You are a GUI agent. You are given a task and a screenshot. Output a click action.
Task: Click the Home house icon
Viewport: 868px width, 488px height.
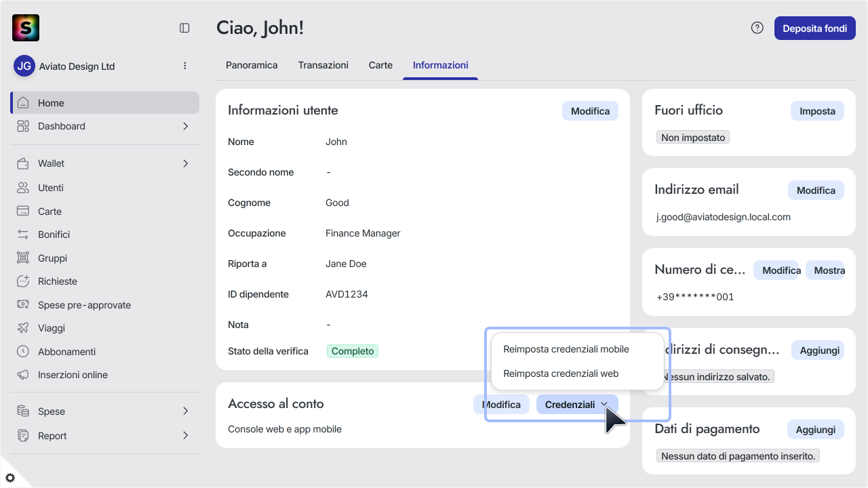coord(24,103)
